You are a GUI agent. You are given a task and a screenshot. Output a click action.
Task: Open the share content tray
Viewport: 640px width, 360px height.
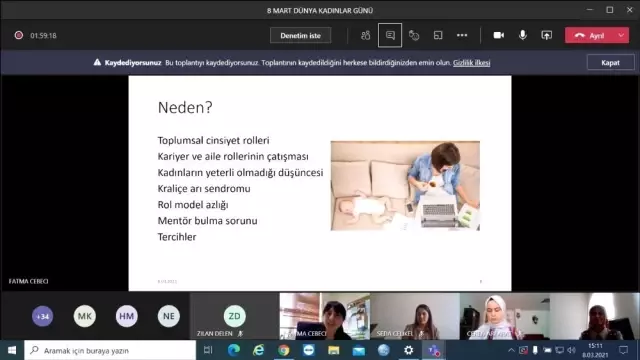pyautogui.click(x=547, y=36)
